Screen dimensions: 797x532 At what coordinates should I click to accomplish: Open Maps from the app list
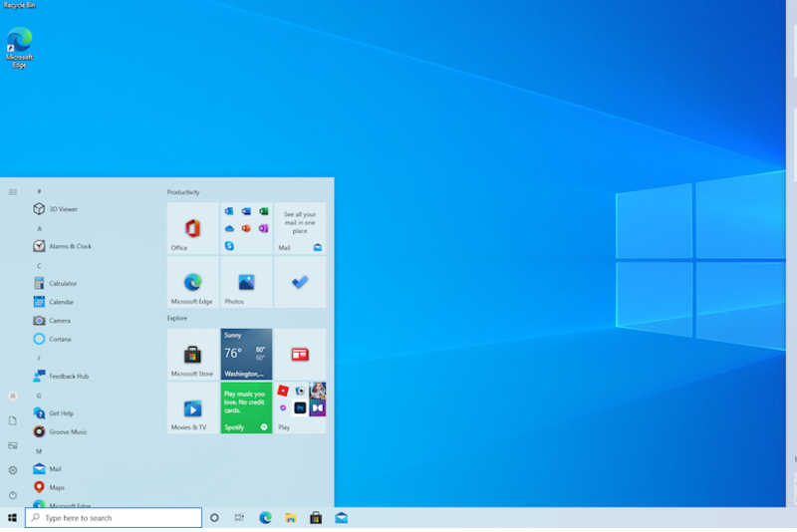click(x=49, y=487)
